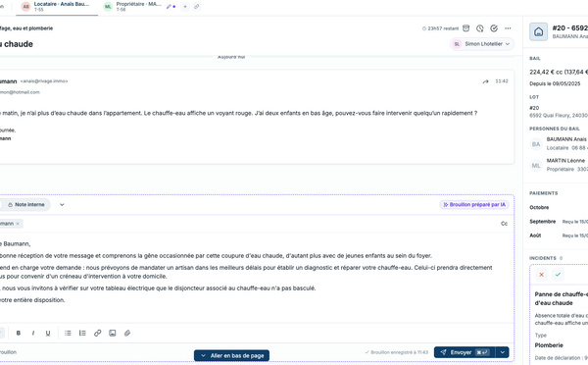Click the Depuis le 09/05/2025 lease date
This screenshot has width=588, height=365.
coord(555,83)
